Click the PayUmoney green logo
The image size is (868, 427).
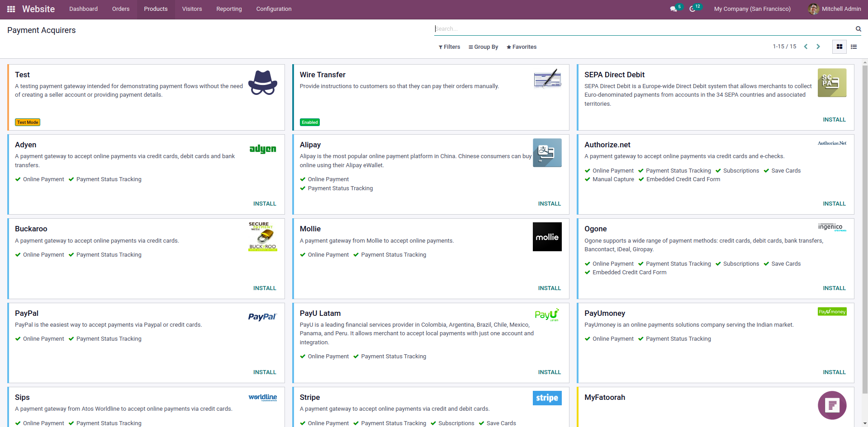coord(832,311)
